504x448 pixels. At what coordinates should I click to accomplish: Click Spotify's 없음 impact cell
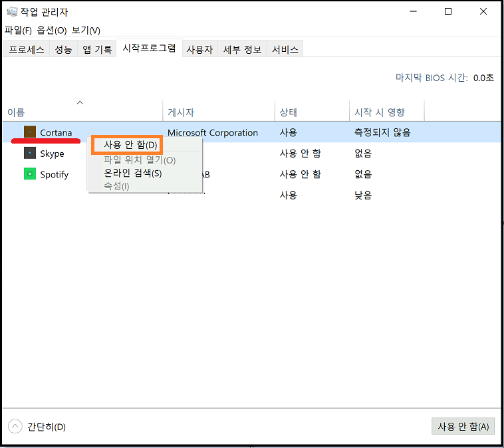click(x=363, y=174)
